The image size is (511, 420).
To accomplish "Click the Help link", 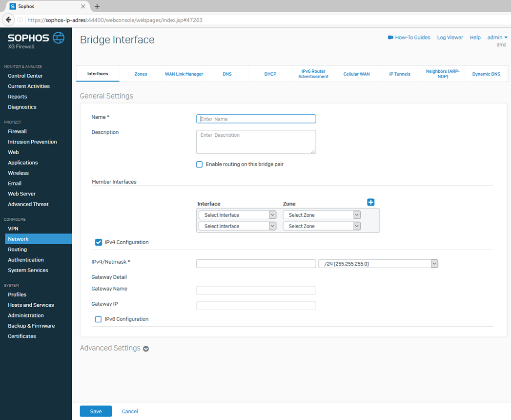I will click(475, 38).
